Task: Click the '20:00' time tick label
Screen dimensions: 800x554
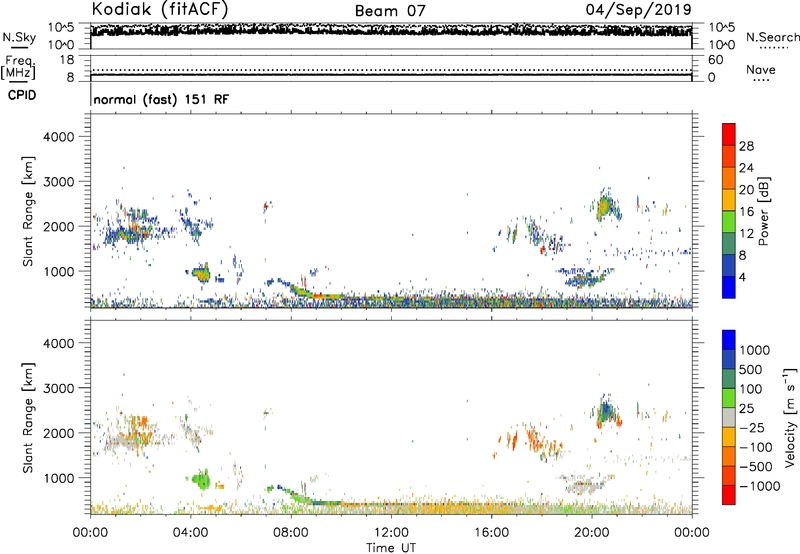Action: click(x=592, y=533)
